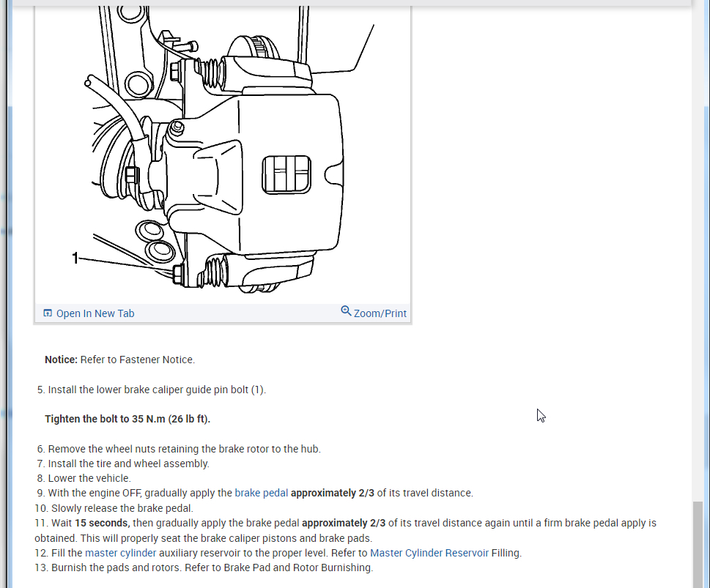The width and height of the screenshot is (710, 588).
Task: Open the brake pedal link
Action: click(262, 493)
